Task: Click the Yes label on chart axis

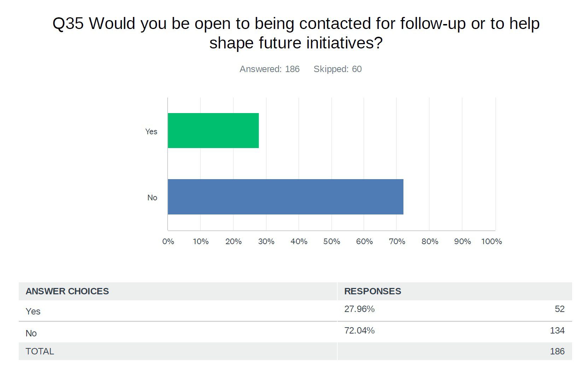Action: click(x=151, y=131)
